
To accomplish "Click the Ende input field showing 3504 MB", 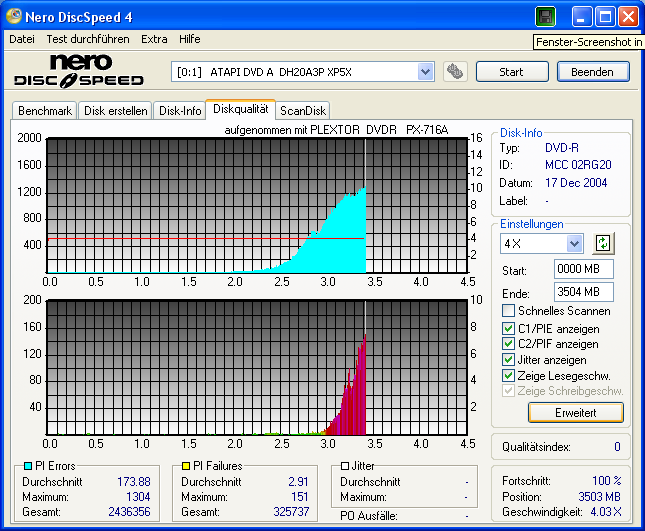I will (583, 292).
